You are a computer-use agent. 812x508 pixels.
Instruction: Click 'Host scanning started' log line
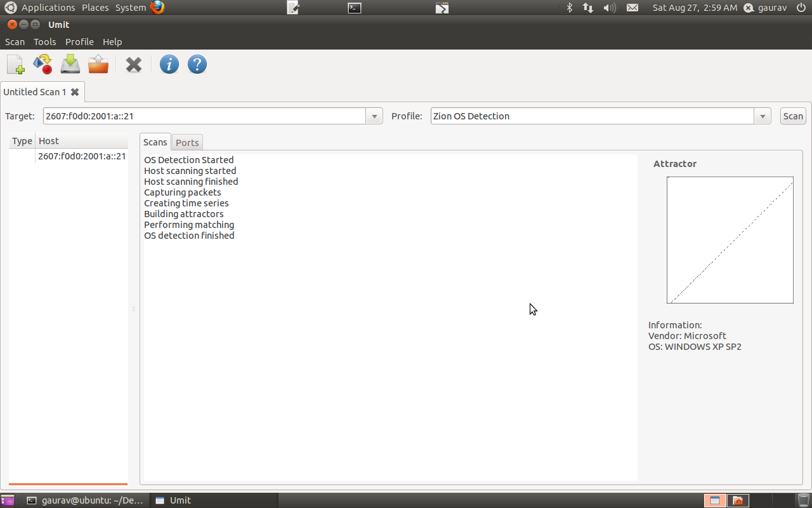point(190,171)
